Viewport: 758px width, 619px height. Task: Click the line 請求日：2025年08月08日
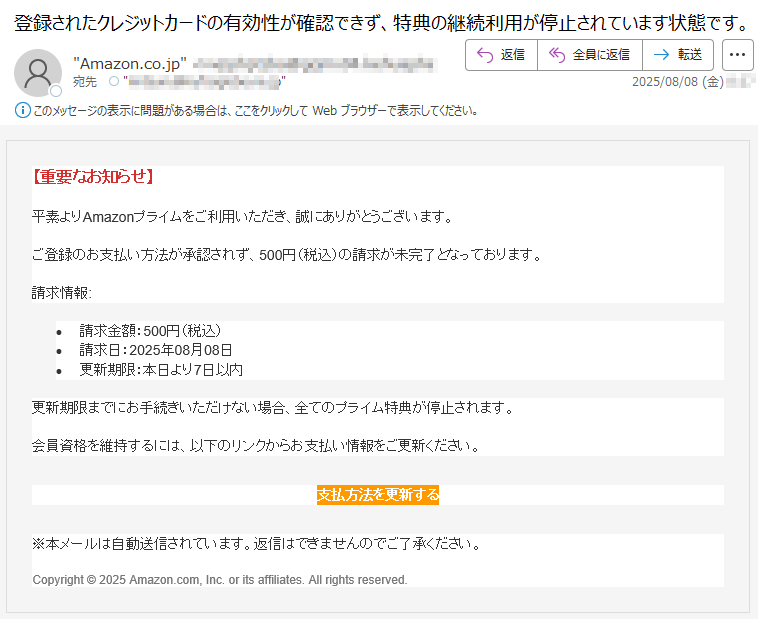tap(156, 350)
